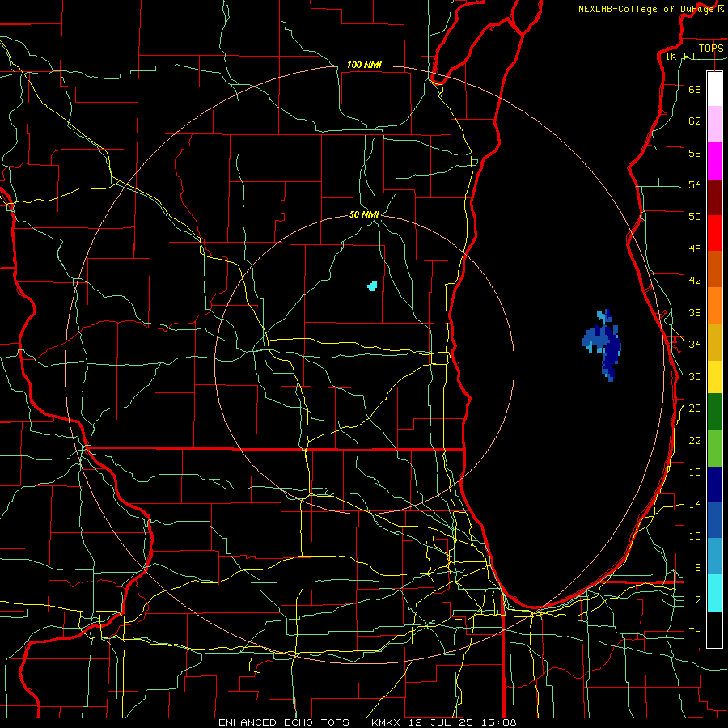
Task: Click the navy blue legend swatch
Action: (714, 485)
